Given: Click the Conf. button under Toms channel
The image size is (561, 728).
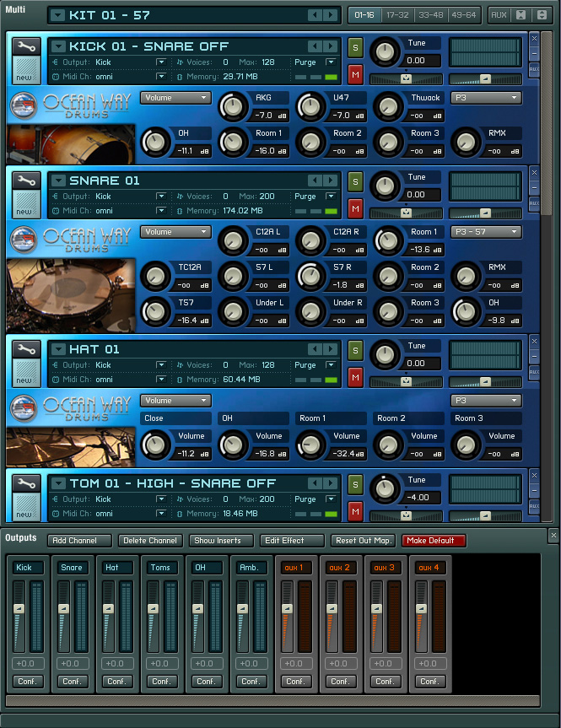Looking at the screenshot, I should 160,681.
